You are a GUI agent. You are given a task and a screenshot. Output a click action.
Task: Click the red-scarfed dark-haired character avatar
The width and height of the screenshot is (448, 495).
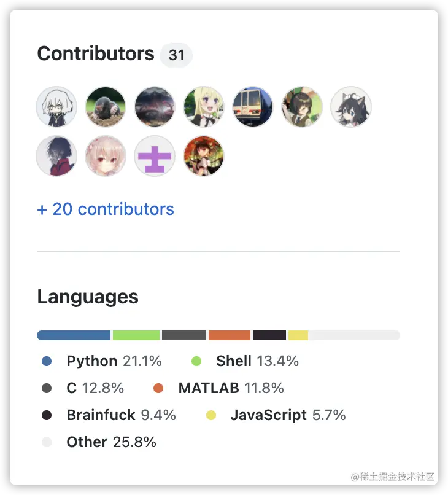[x=56, y=156]
